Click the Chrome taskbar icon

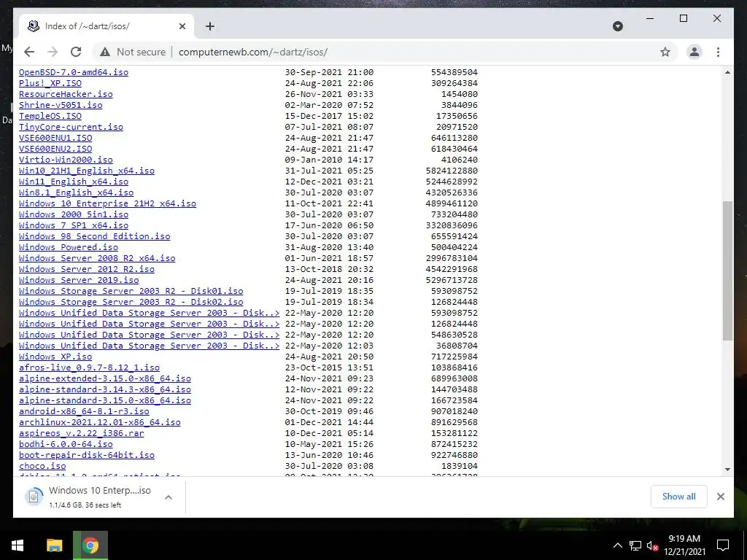pos(90,545)
